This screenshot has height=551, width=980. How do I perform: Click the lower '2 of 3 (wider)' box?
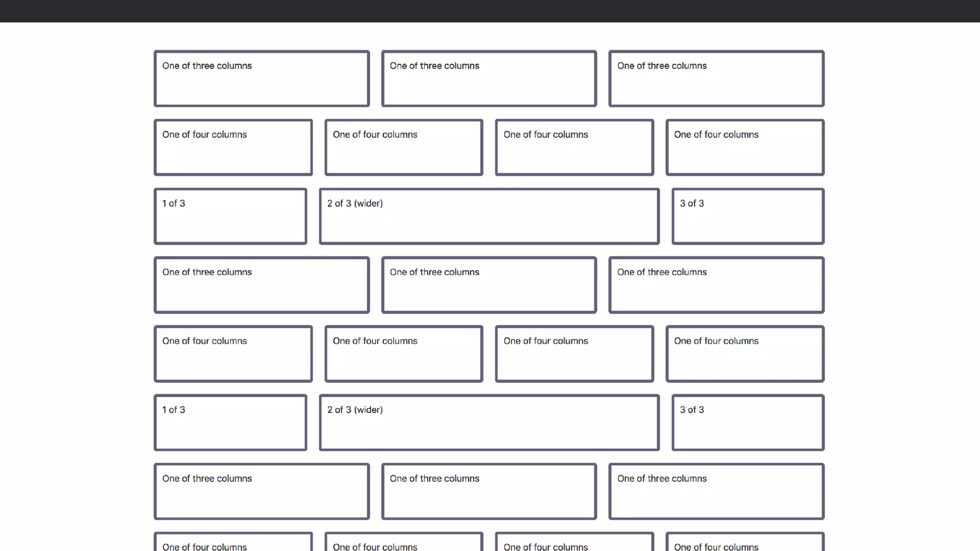click(489, 422)
